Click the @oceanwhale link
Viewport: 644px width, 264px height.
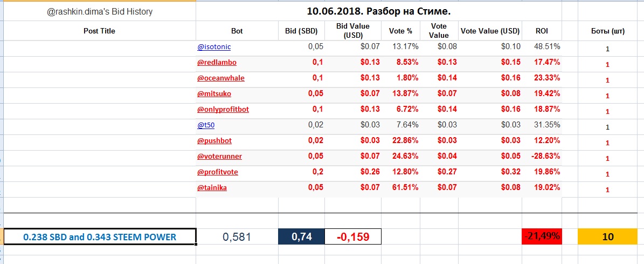pos(220,78)
